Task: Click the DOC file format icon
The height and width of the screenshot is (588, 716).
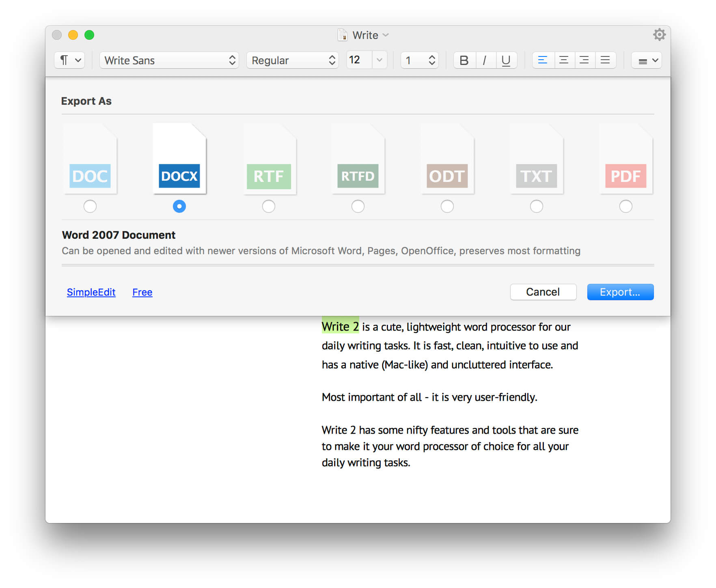Action: point(90,159)
